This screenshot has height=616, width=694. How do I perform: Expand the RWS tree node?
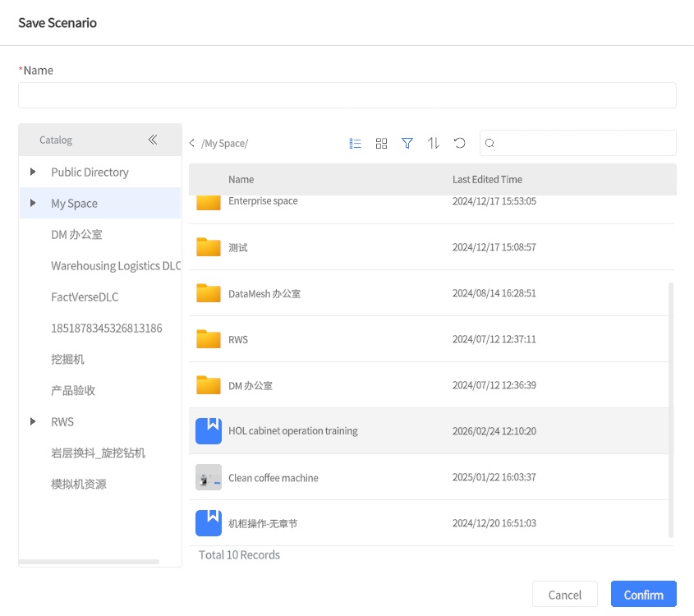tap(33, 421)
